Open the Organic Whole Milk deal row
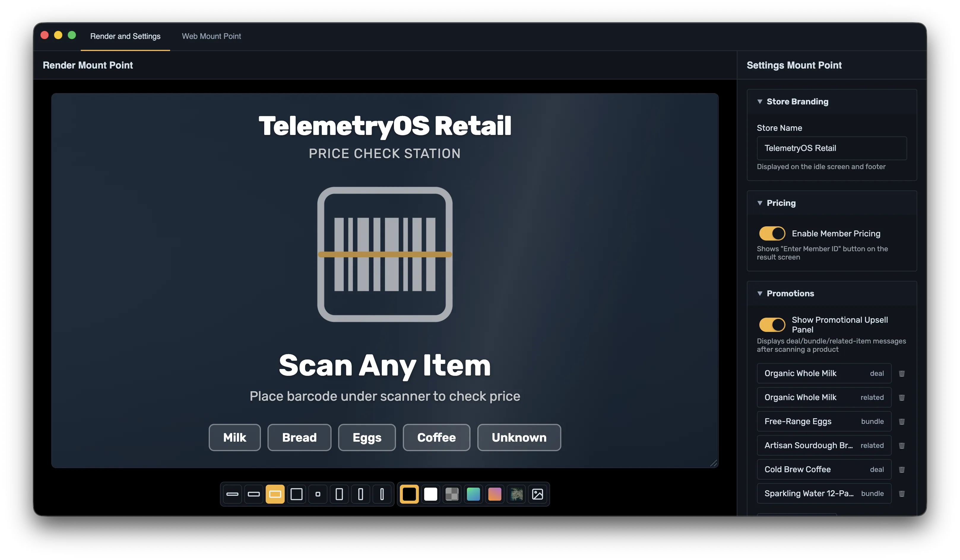Image resolution: width=960 pixels, height=560 pixels. (824, 373)
